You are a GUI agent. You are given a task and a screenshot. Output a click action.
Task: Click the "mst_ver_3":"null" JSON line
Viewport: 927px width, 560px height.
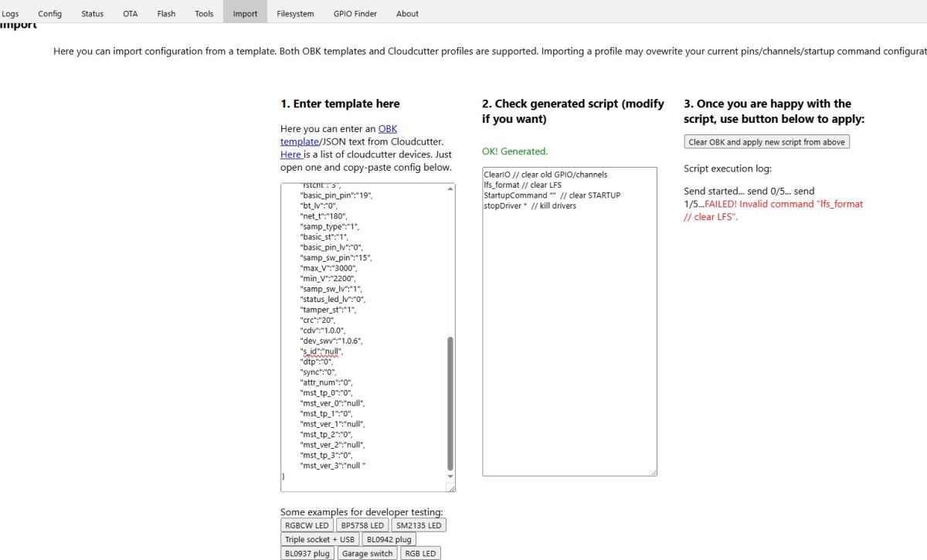[333, 465]
